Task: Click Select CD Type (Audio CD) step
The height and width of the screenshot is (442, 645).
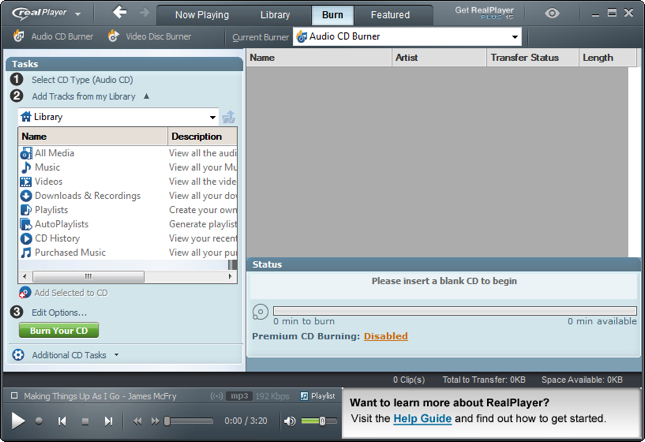Action: [x=82, y=80]
